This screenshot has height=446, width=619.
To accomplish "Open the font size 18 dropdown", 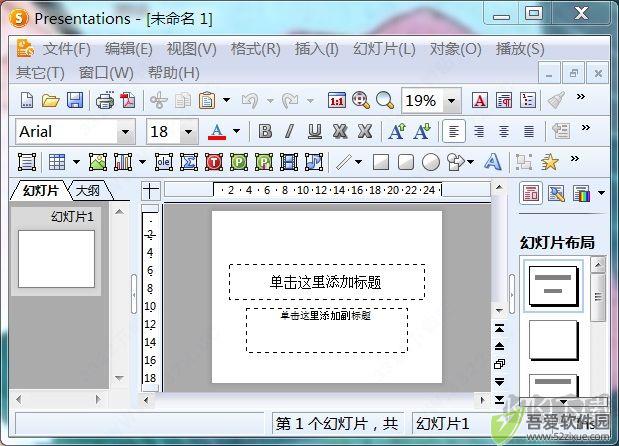I will point(188,131).
